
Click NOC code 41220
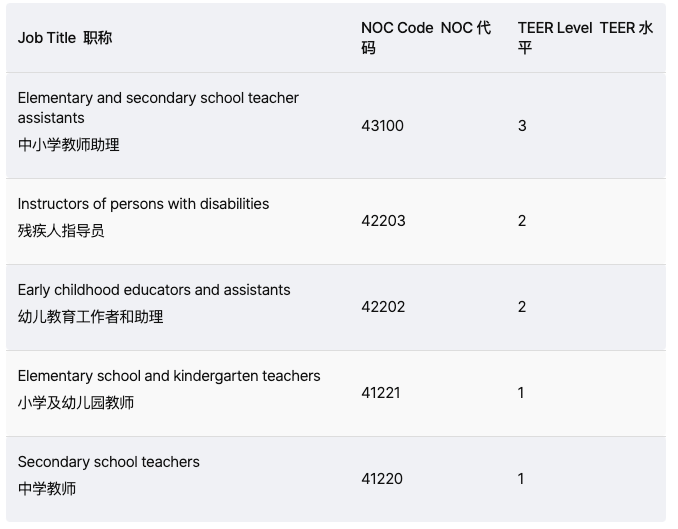382,479
